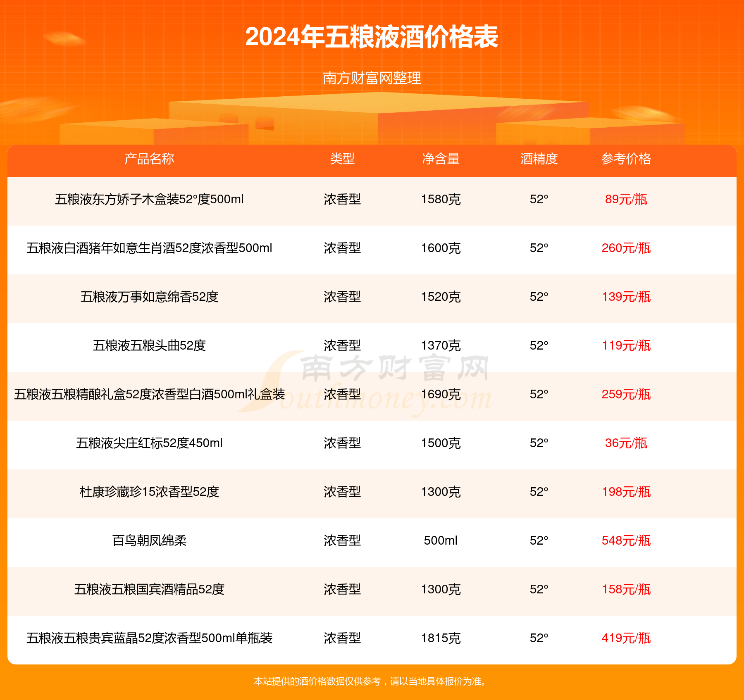
Task: Select 五粮液白酒猪年如意生肖酒 product name
Action: [x=149, y=248]
